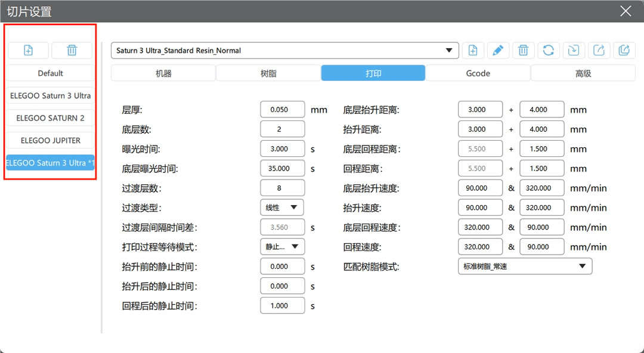This screenshot has width=644, height=353.
Task: Click the second 回程速度 field
Action: [x=541, y=247]
